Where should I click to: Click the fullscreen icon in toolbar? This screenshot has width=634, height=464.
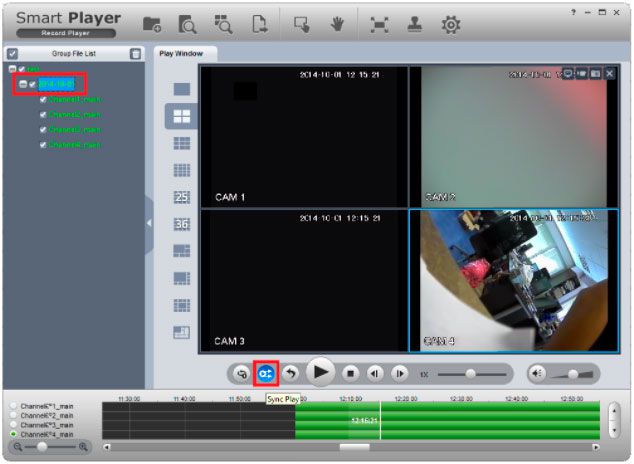pyautogui.click(x=379, y=24)
